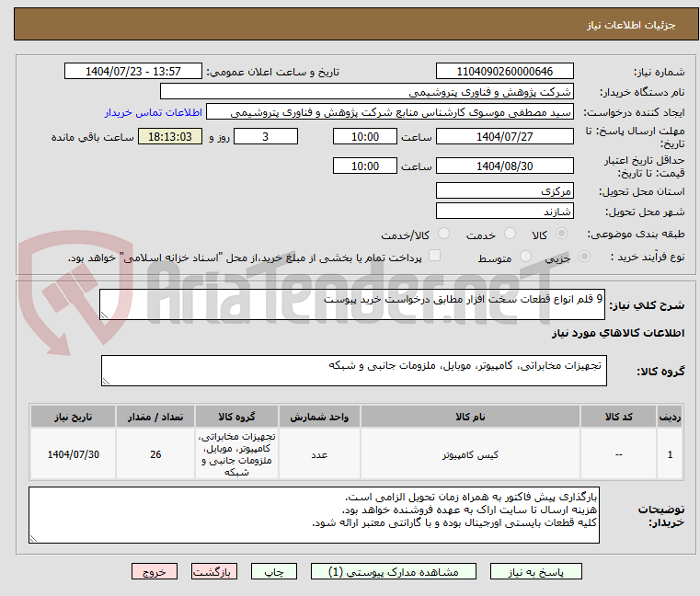Click the response deadline date 1404/07/27 field
700x596 pixels.
[504, 137]
